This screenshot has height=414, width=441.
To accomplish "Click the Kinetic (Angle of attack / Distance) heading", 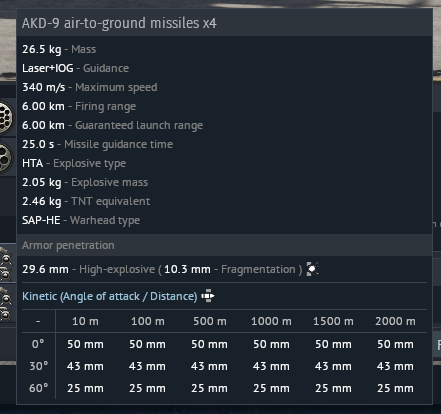I will click(110, 296).
